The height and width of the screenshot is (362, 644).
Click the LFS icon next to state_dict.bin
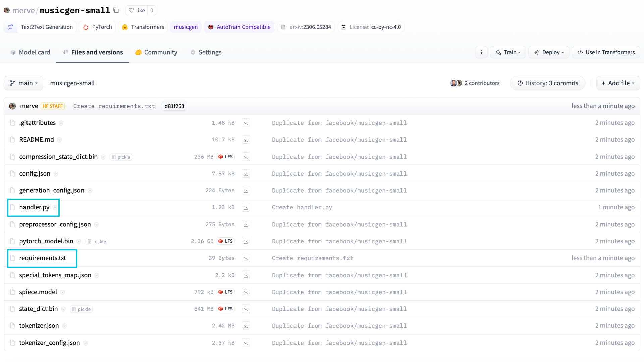coord(226,308)
